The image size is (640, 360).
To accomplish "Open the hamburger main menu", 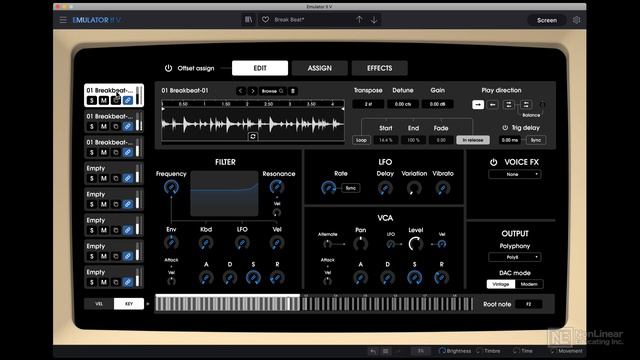I will pyautogui.click(x=63, y=20).
